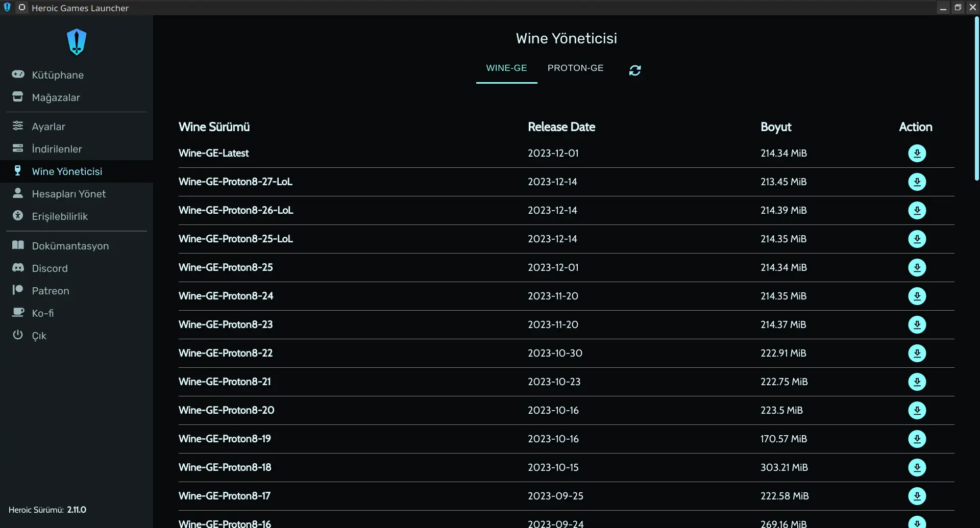Click Çık to quit Heroic
This screenshot has height=528, width=980.
pyautogui.click(x=77, y=336)
